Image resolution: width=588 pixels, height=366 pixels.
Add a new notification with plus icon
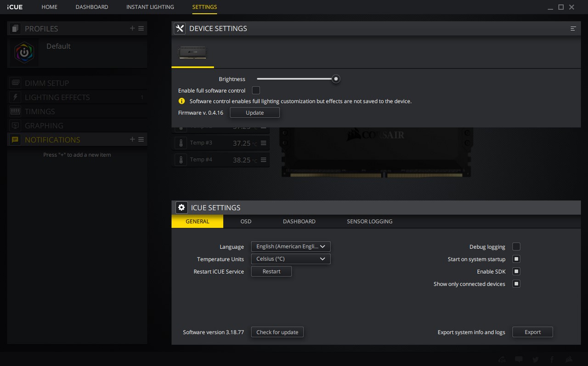[x=132, y=139]
